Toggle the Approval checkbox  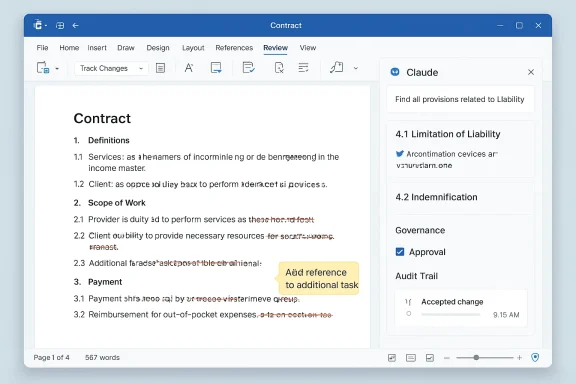click(400, 252)
